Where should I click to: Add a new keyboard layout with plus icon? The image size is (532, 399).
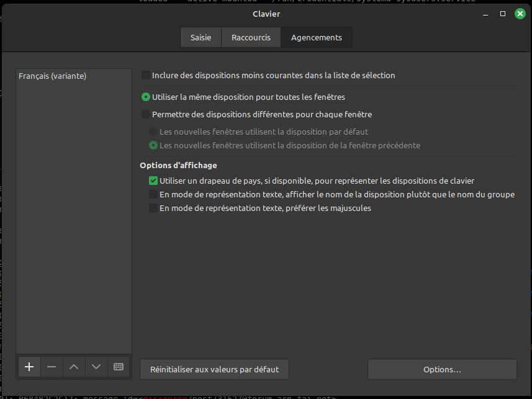click(30, 367)
